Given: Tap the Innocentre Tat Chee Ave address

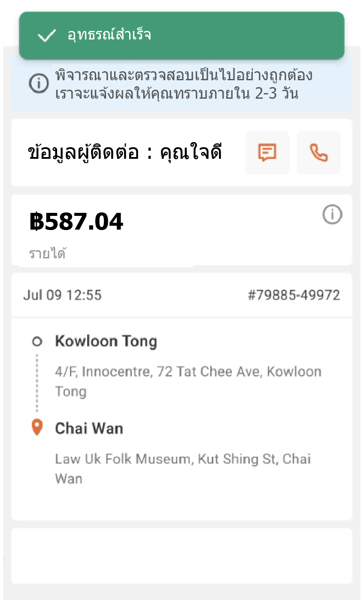Looking at the screenshot, I should click(188, 382).
